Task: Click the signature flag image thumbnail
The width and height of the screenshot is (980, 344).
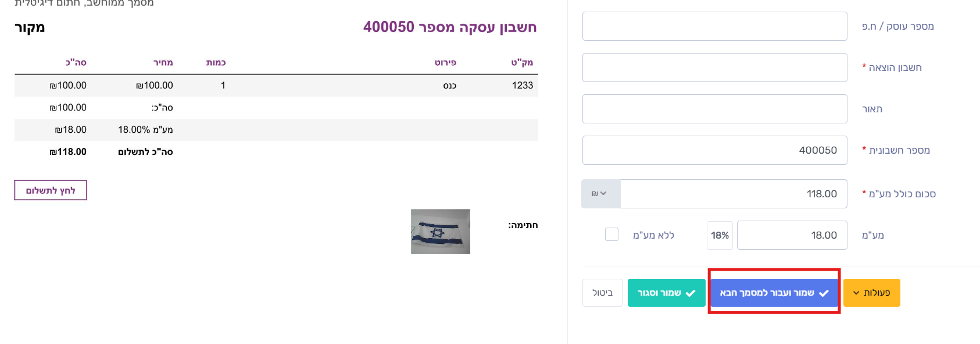Action: 441,231
